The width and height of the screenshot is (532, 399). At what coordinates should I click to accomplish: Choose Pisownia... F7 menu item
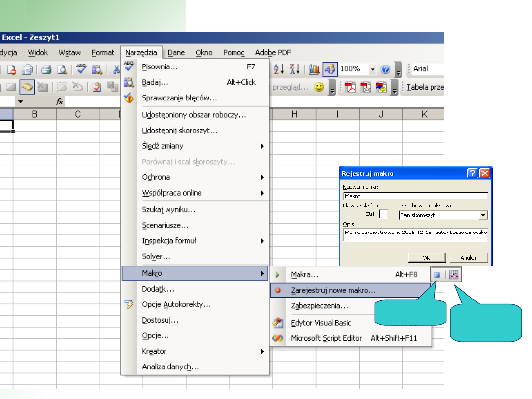pyautogui.click(x=195, y=67)
